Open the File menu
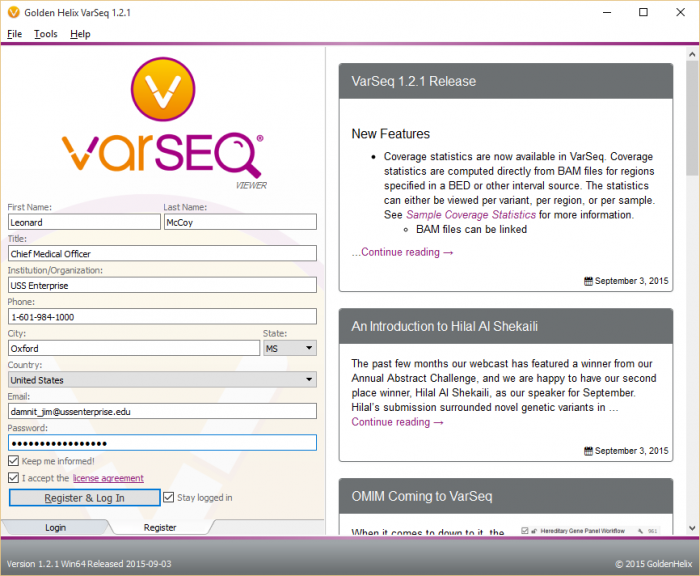This screenshot has height=576, width=700. (14, 34)
